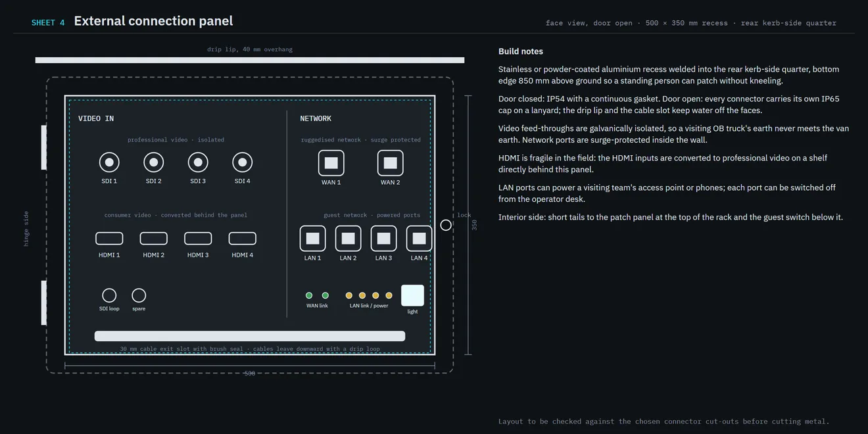Click the 'LAN 4' label text
This screenshot has height=434, width=868.
coord(420,258)
